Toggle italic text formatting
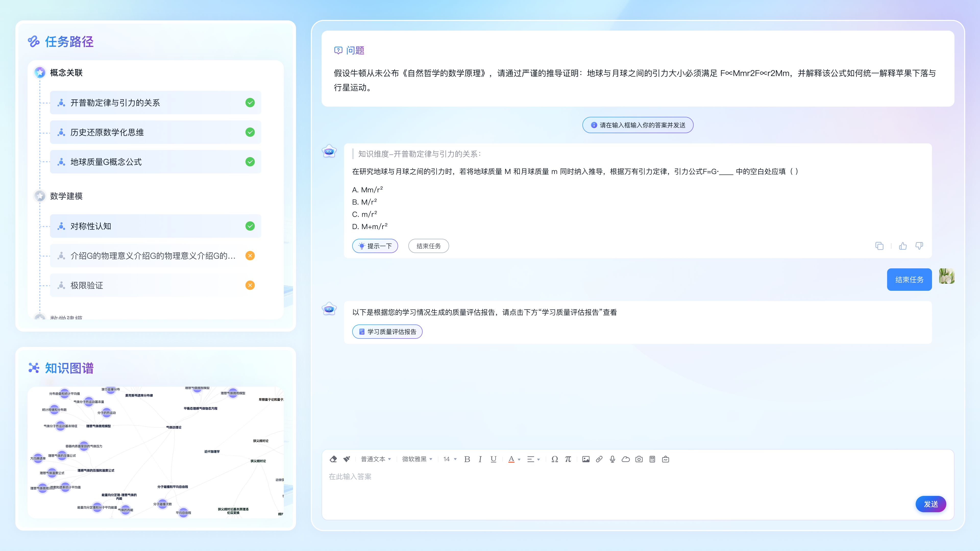The width and height of the screenshot is (980, 551). coord(480,459)
